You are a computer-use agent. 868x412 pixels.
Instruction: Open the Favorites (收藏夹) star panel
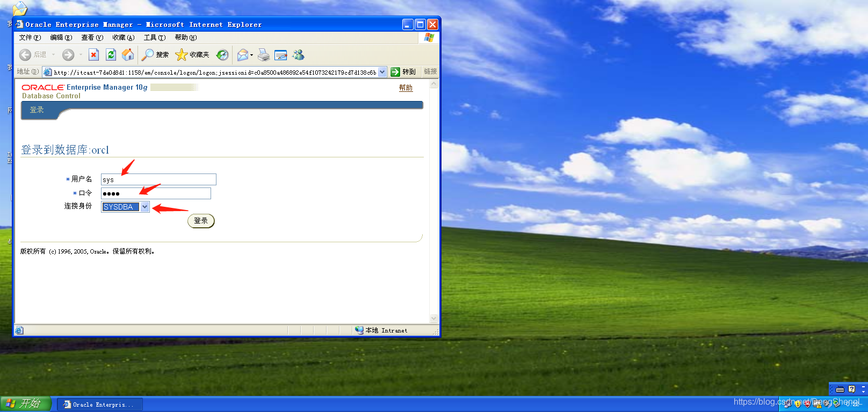192,55
